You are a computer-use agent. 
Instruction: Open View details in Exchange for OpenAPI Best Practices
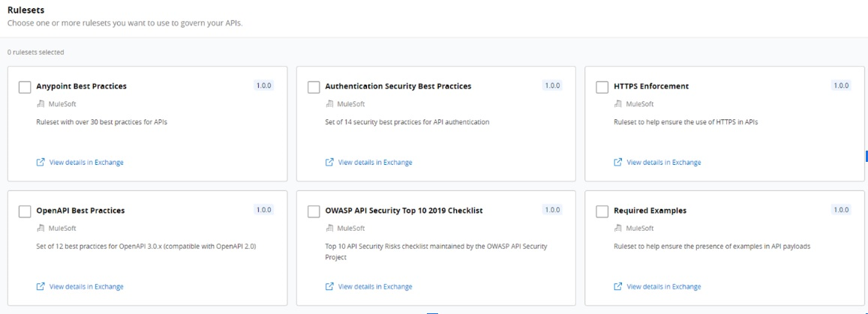tap(86, 286)
